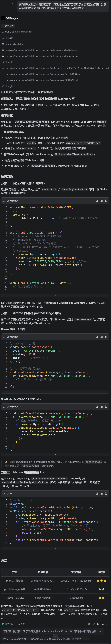Open the 调用技能 byted-livesaas-dev row
The image size is (111, 644).
[x=17, y=32]
